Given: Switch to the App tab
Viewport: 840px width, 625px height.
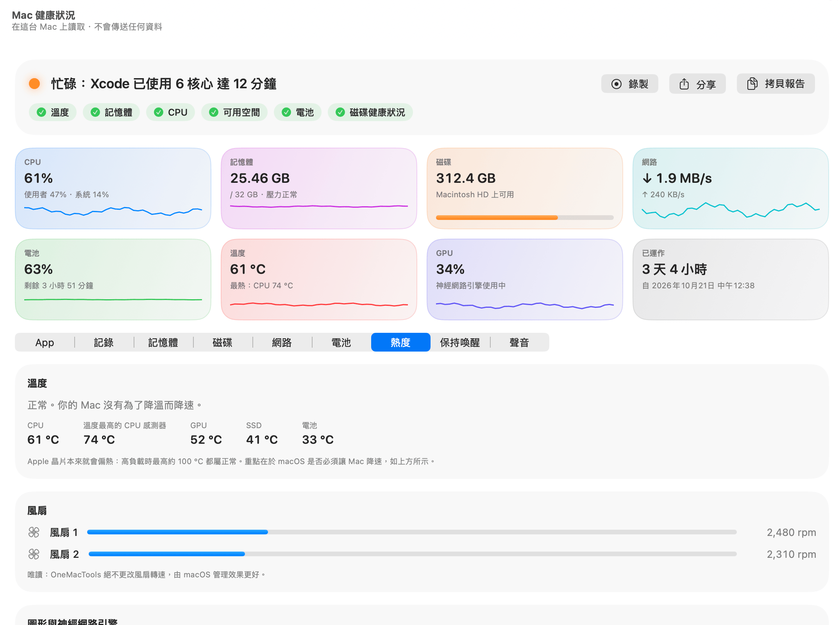Looking at the screenshot, I should [x=45, y=343].
